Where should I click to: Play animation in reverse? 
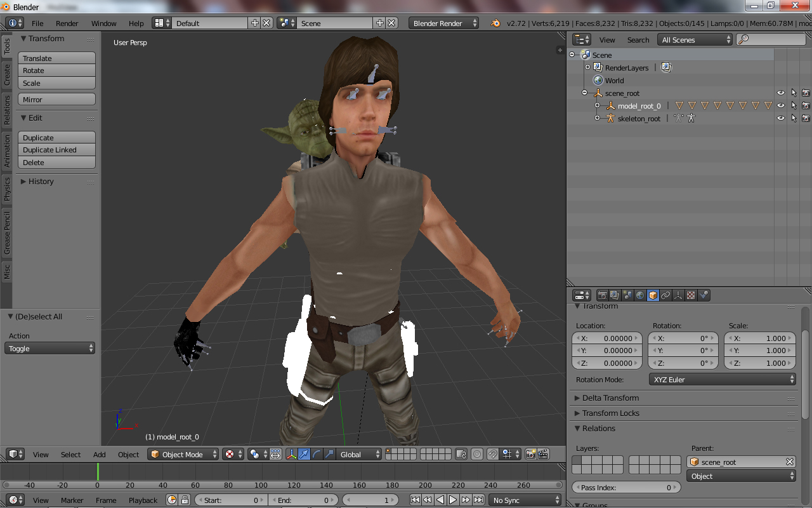click(440, 500)
